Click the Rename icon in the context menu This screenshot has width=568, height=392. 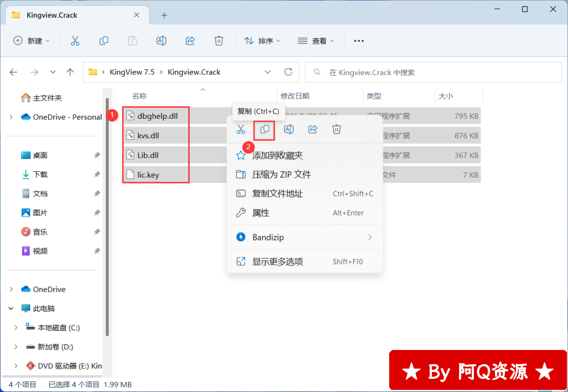[x=289, y=129]
